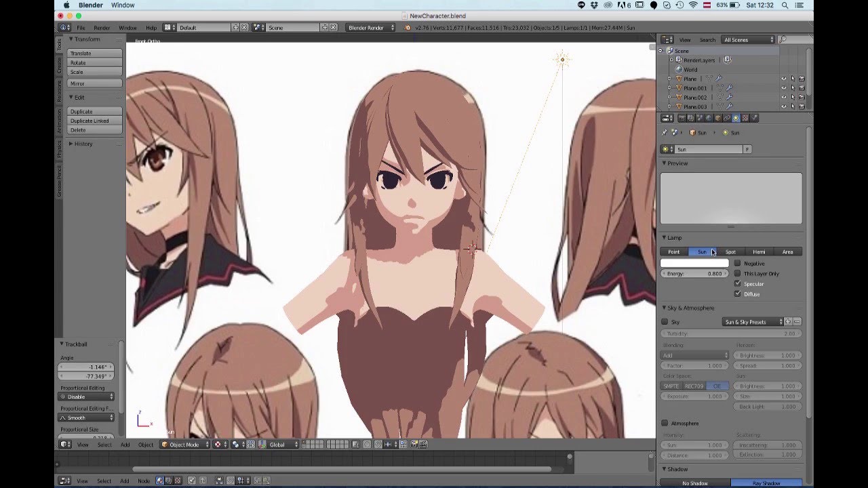Click the snap magnet icon in 3D header
This screenshot has height=488, width=868.
pyautogui.click(x=379, y=445)
